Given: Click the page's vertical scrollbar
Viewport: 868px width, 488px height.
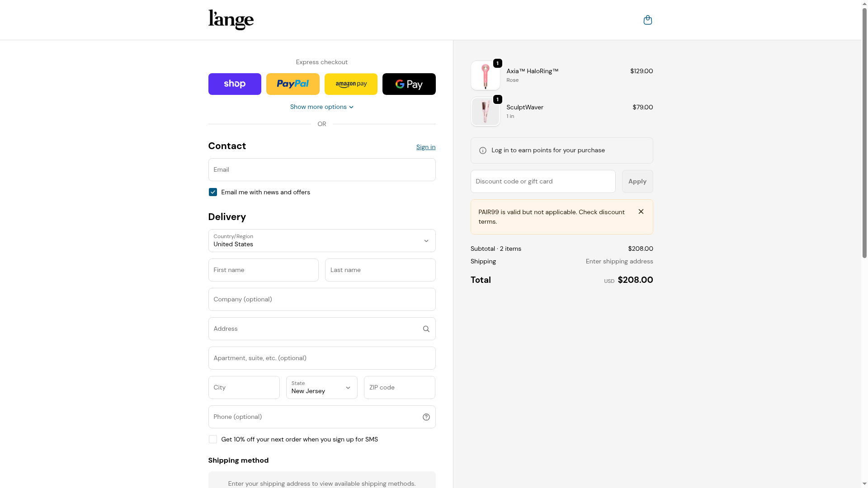Looking at the screenshot, I should (x=864, y=136).
